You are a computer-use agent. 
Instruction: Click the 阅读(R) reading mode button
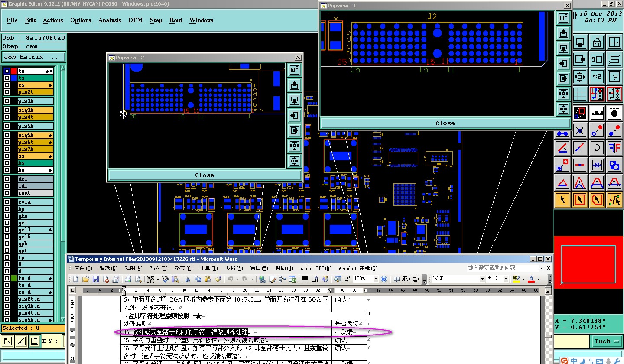click(407, 279)
